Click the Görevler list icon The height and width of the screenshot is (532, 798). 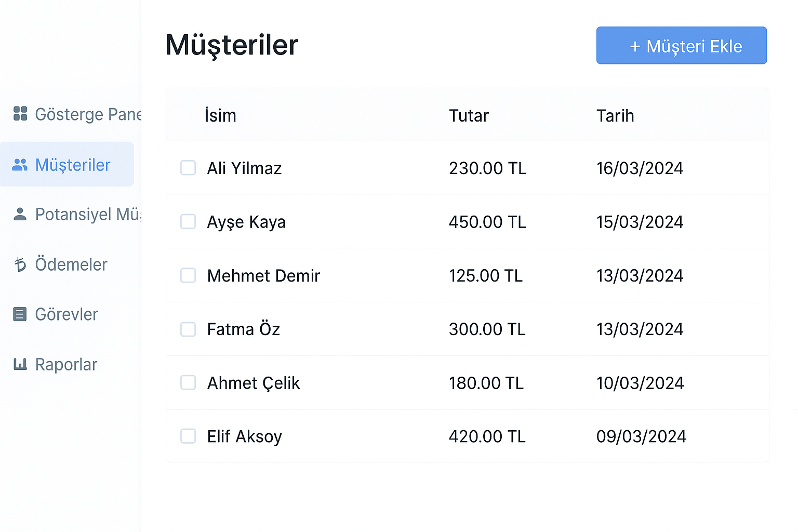click(20, 314)
